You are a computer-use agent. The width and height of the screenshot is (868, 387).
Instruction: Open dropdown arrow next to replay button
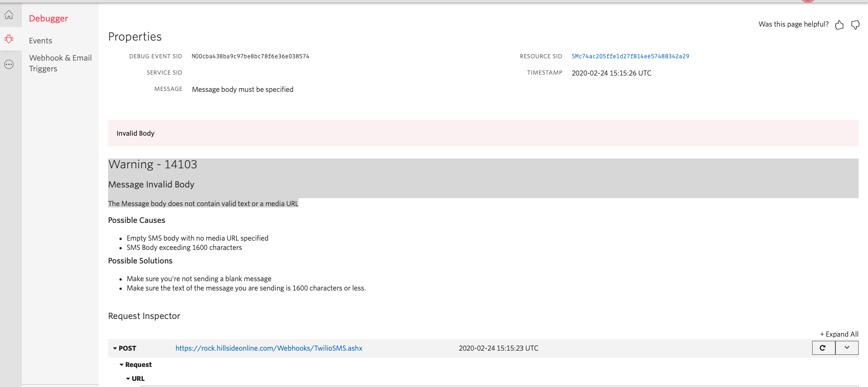coord(847,348)
